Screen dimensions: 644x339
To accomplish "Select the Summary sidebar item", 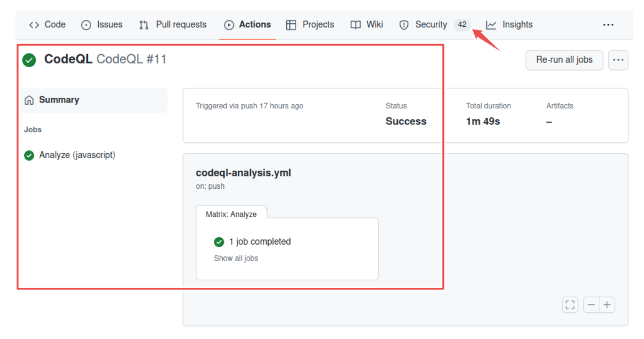I will coord(59,100).
